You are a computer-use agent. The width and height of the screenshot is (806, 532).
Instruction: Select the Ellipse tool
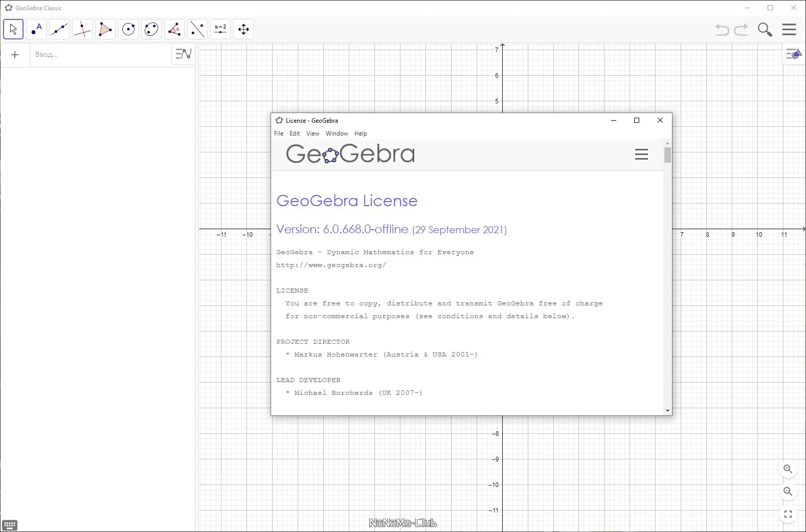(151, 29)
